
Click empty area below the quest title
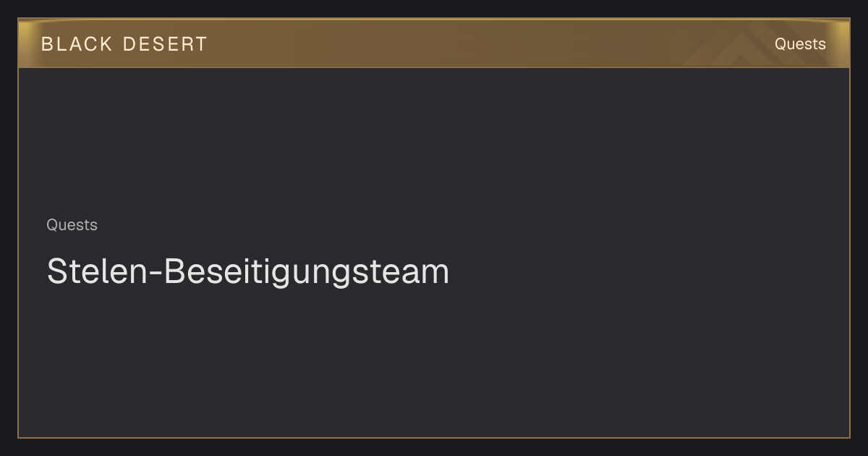tap(434, 362)
